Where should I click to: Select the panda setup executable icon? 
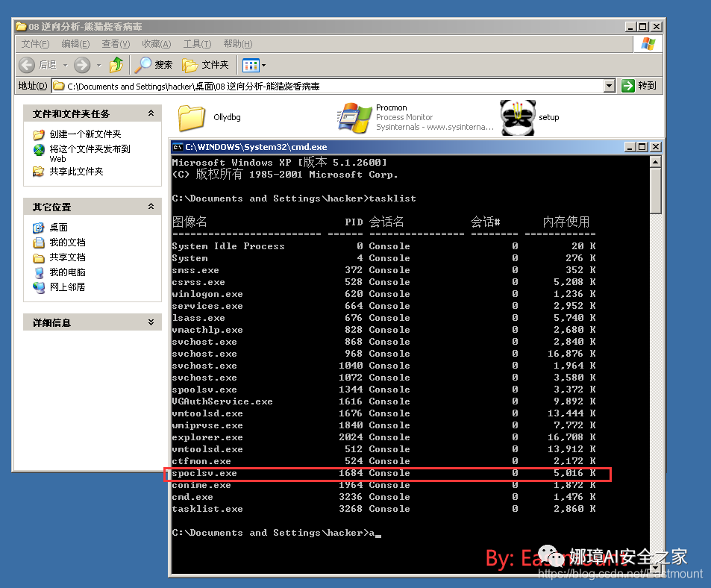[x=517, y=118]
